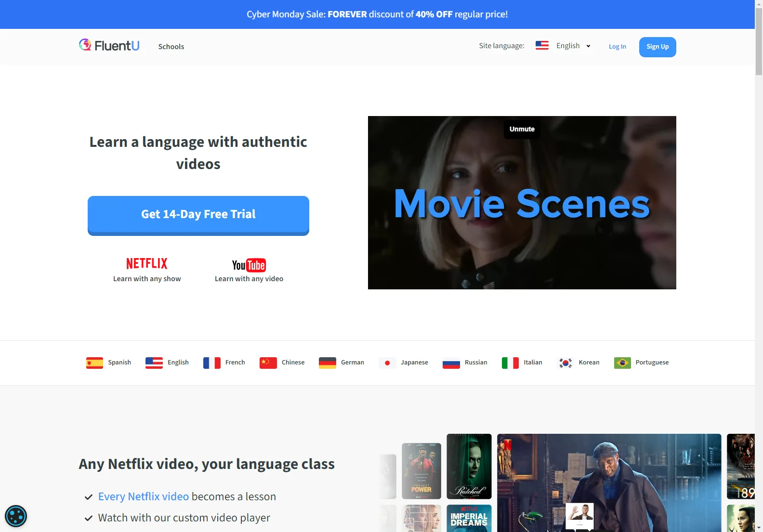Unmute the Movie Scenes video
763x532 pixels.
[x=522, y=129]
